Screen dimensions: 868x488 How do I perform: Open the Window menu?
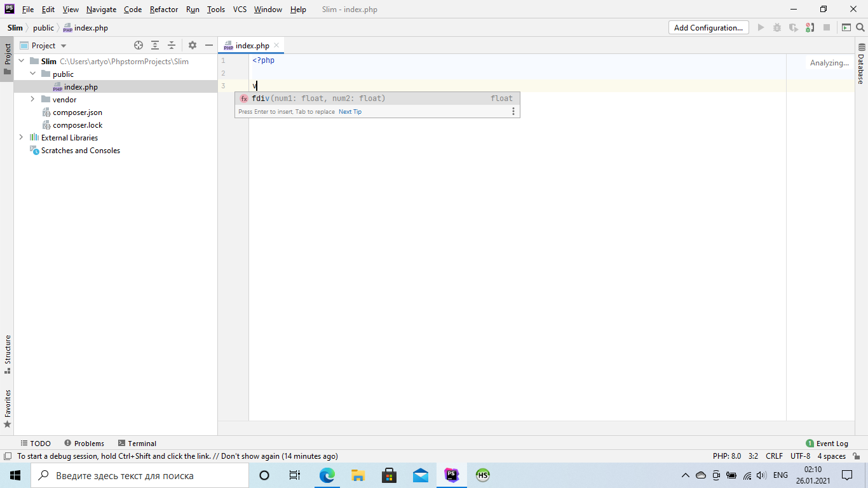[268, 10]
